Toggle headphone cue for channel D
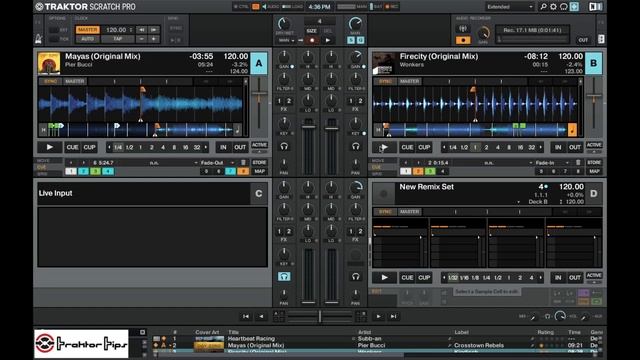This screenshot has width=640, height=360. (x=356, y=277)
